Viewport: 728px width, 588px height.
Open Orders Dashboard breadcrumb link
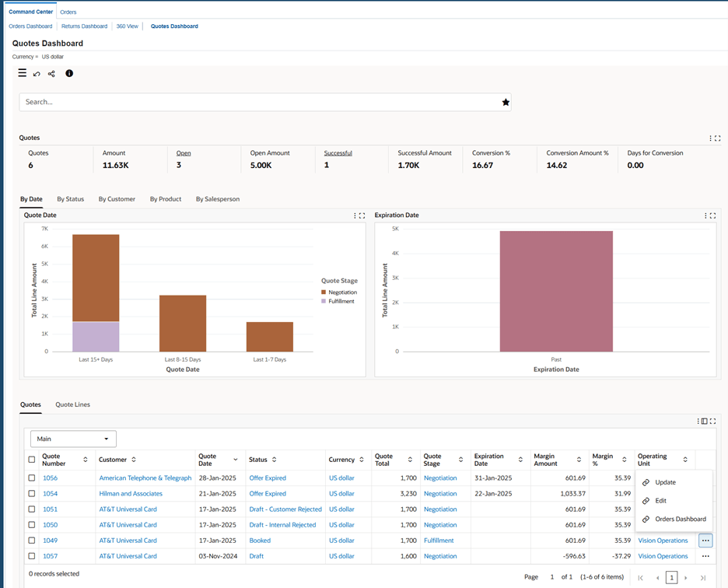click(30, 26)
